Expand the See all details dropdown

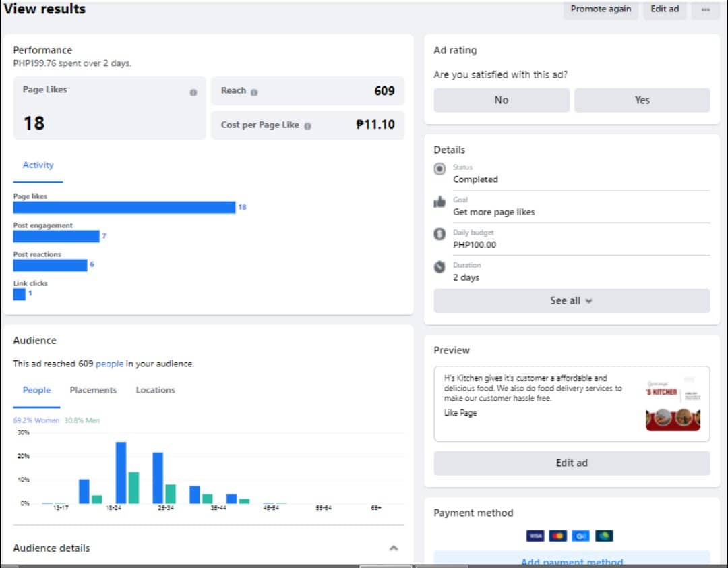(572, 301)
